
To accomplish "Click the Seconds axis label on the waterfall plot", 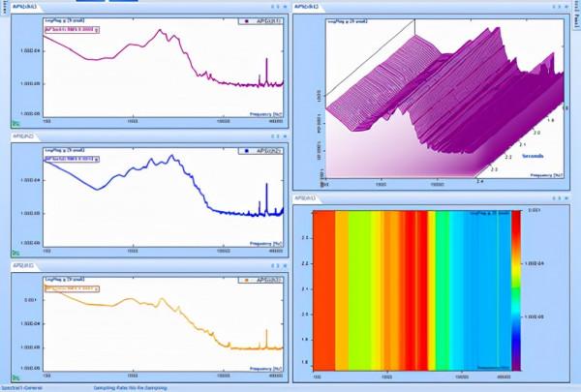I will pyautogui.click(x=535, y=154).
